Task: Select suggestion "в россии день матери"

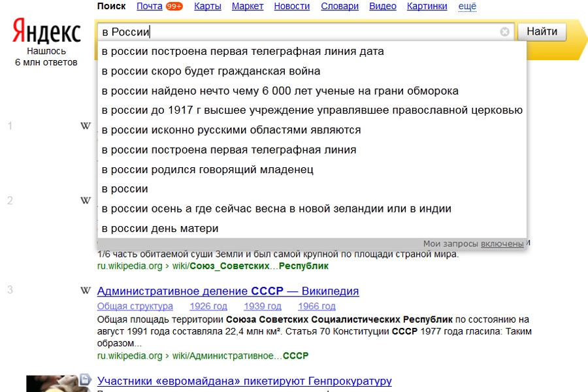Action: [160, 229]
